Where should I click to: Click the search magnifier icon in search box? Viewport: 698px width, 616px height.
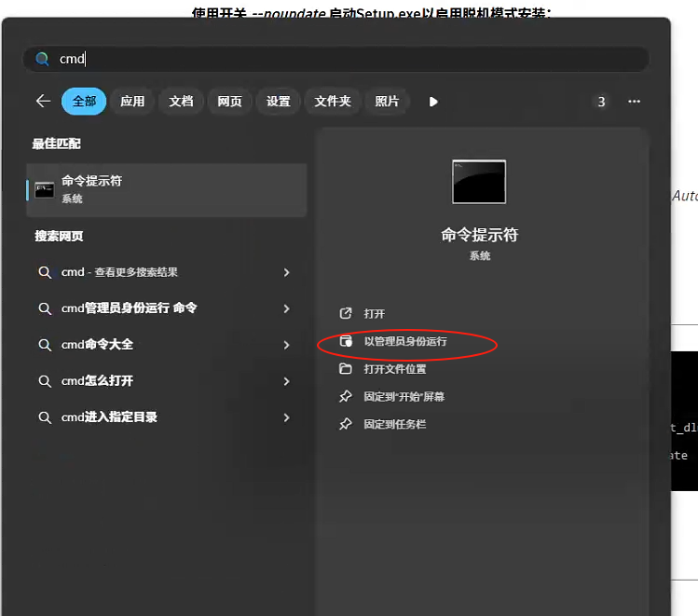pyautogui.click(x=42, y=59)
